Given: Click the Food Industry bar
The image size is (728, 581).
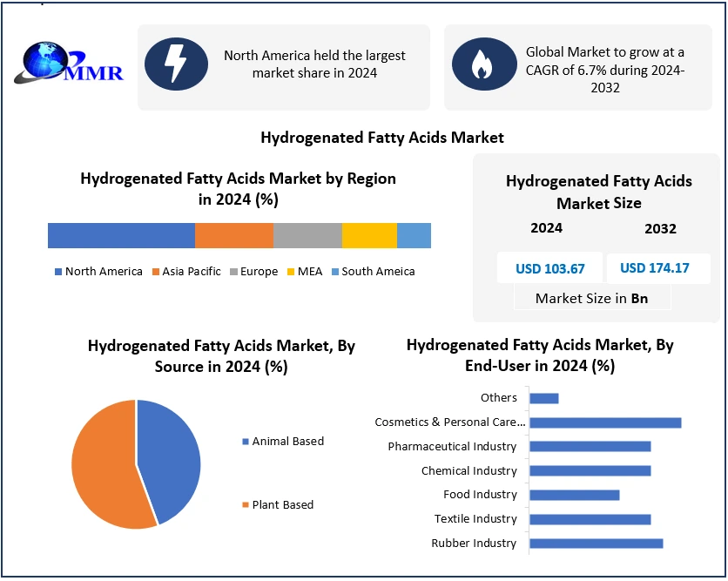Looking at the screenshot, I should pos(574,495).
